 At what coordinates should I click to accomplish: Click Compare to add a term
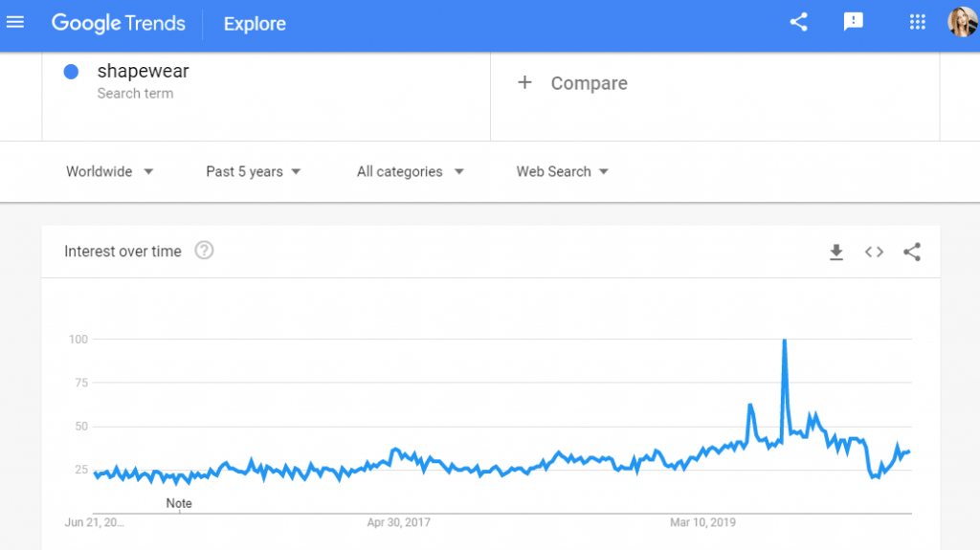[x=589, y=83]
